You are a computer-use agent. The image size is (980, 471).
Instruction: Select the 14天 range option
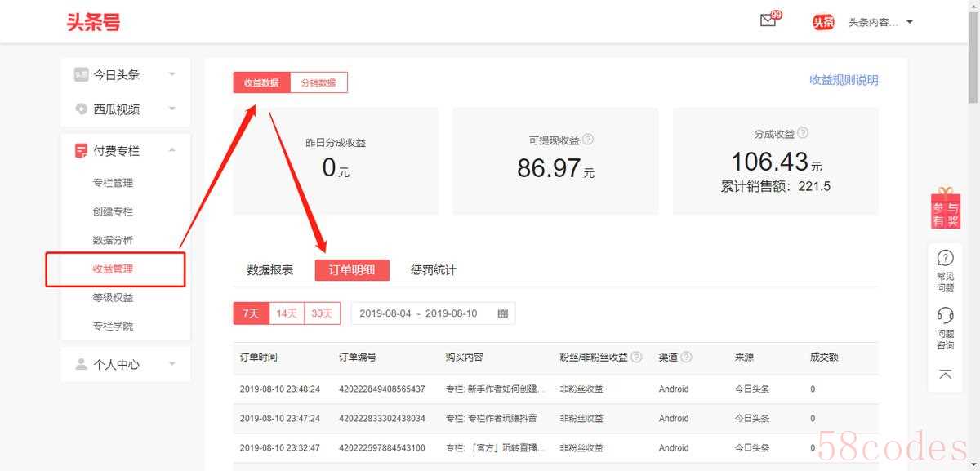coord(287,313)
